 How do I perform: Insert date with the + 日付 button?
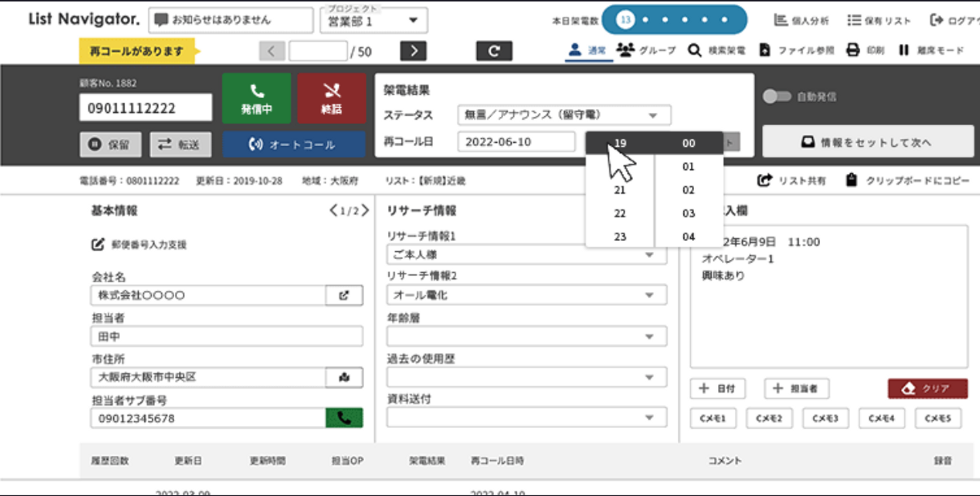pyautogui.click(x=717, y=388)
